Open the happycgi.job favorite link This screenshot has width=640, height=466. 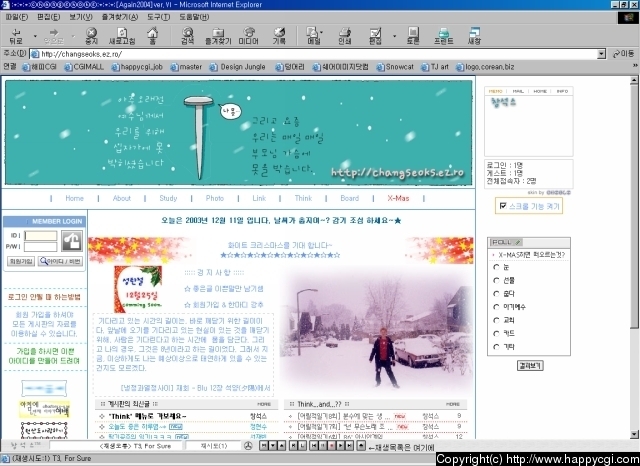(x=137, y=67)
